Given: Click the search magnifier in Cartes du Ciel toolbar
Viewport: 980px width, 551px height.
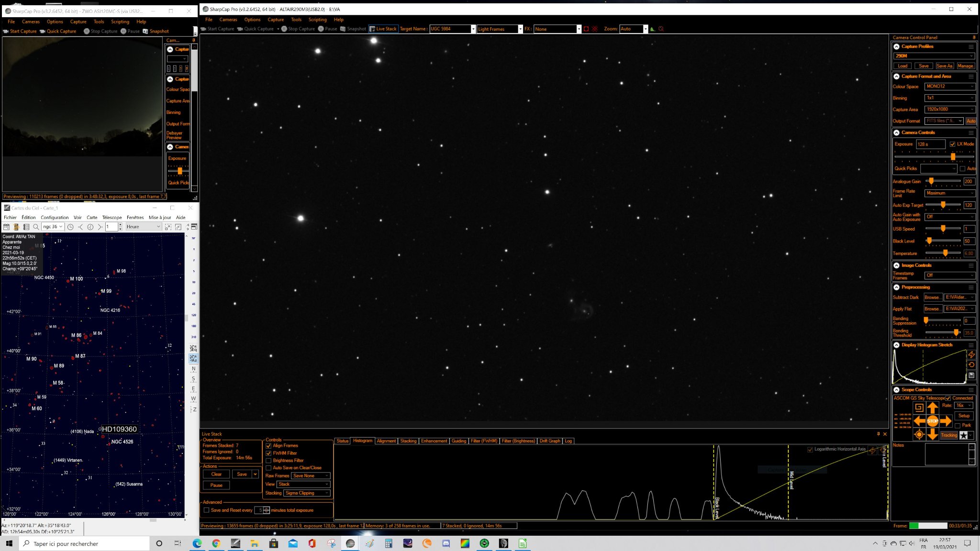Looking at the screenshot, I should pos(36,227).
